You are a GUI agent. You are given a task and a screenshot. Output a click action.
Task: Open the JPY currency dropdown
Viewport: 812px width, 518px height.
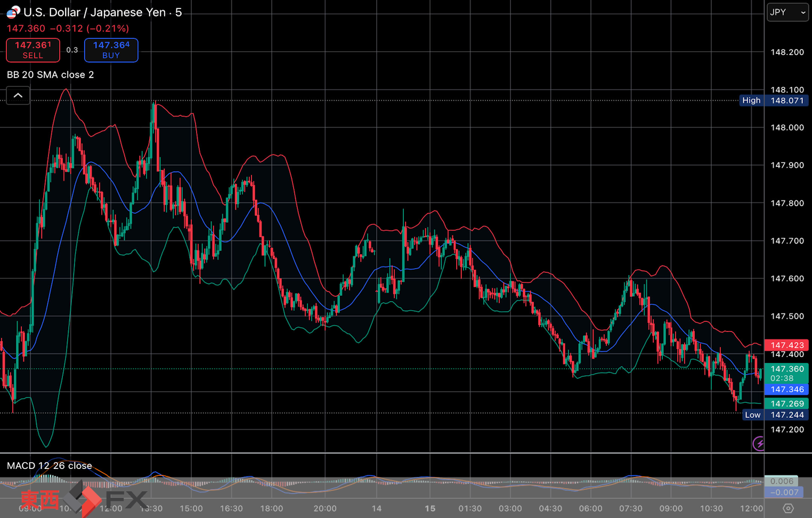[787, 12]
